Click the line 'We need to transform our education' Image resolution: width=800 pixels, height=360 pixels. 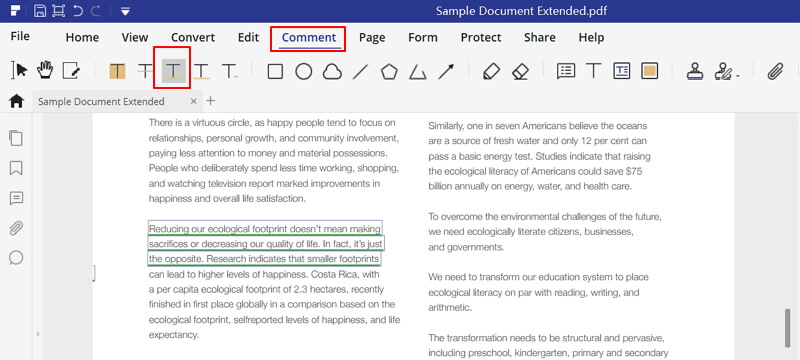click(x=538, y=277)
